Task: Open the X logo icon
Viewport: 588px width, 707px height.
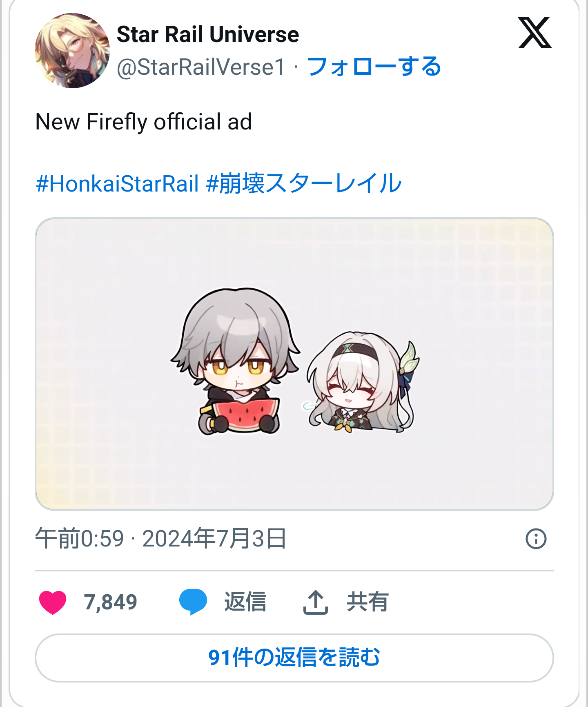Action: click(535, 33)
